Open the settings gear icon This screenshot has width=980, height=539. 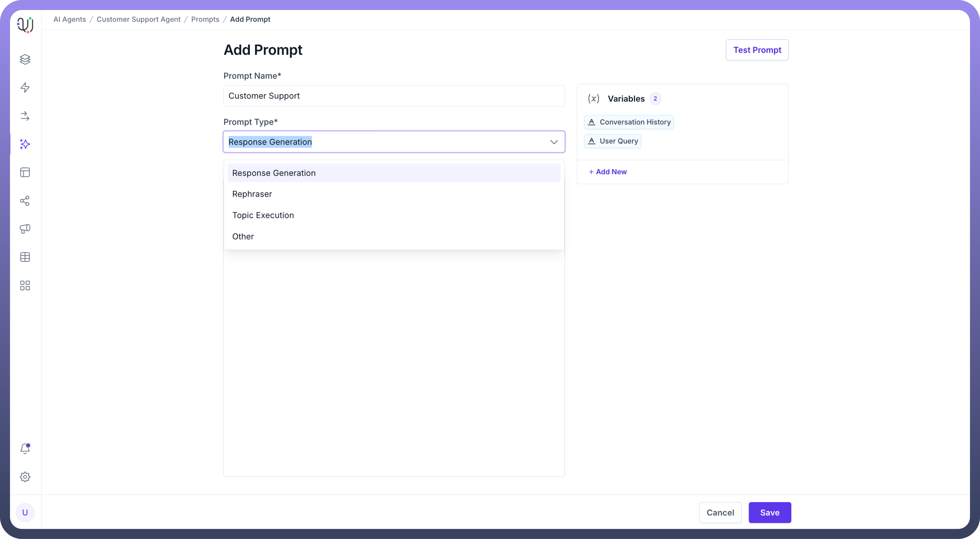tap(25, 476)
